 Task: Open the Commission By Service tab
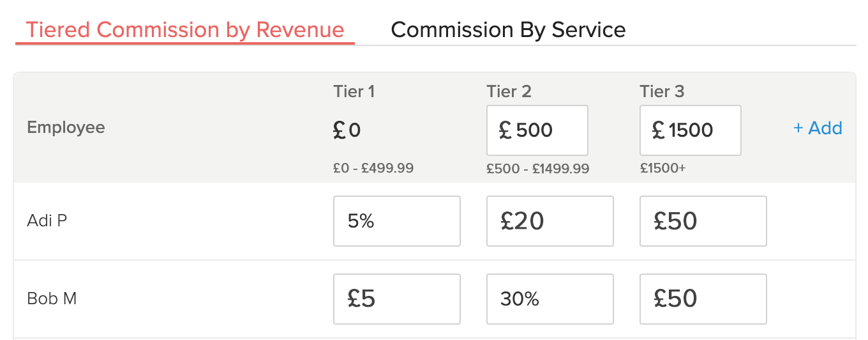point(508,30)
